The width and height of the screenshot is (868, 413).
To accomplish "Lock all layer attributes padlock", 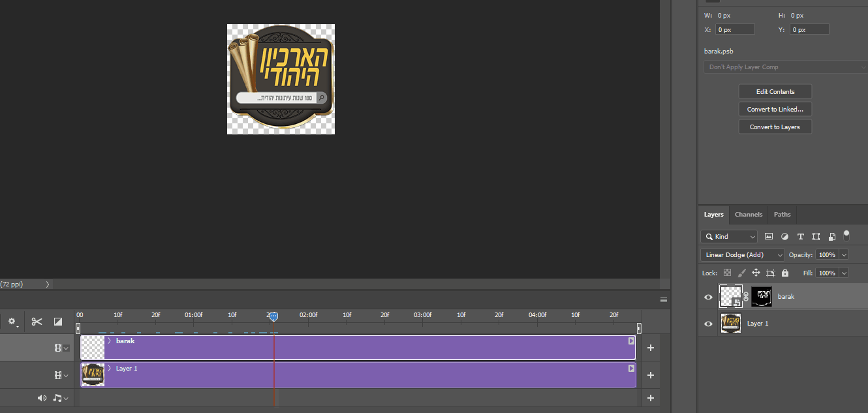I will pos(784,273).
